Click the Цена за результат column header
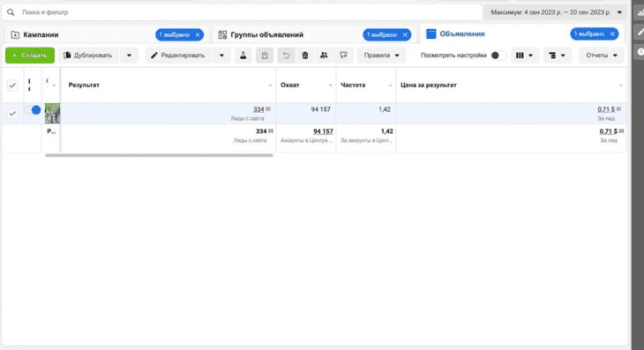644x350 pixels. (x=429, y=85)
